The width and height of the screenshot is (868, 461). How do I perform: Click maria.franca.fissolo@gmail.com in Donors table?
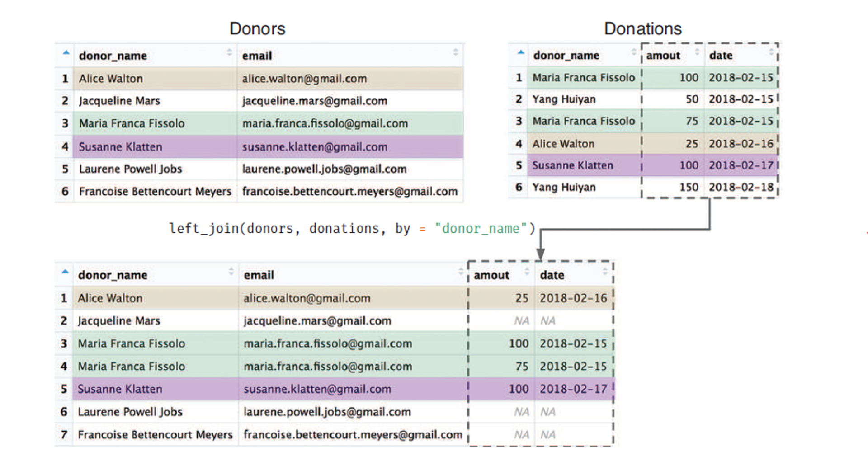[325, 123]
